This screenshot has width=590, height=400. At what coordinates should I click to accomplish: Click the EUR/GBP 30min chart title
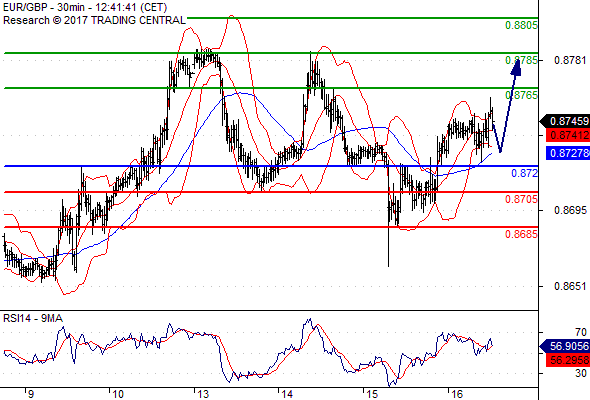(85, 8)
